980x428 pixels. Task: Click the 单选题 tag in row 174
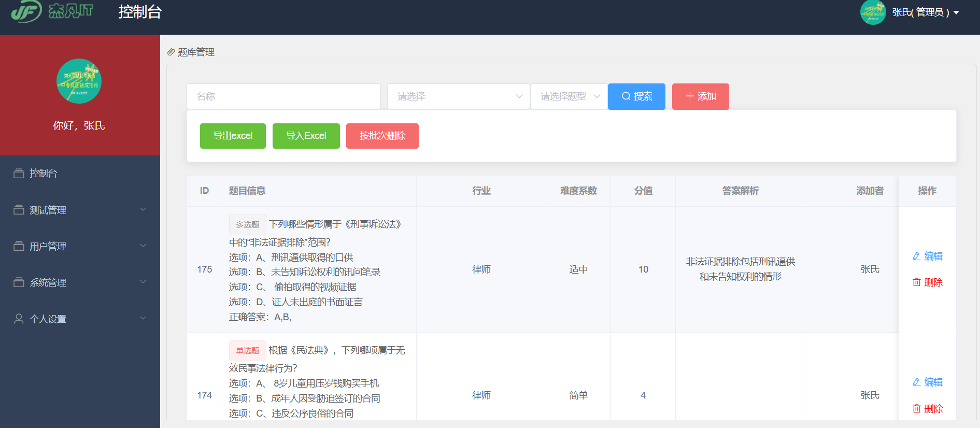pyautogui.click(x=248, y=351)
